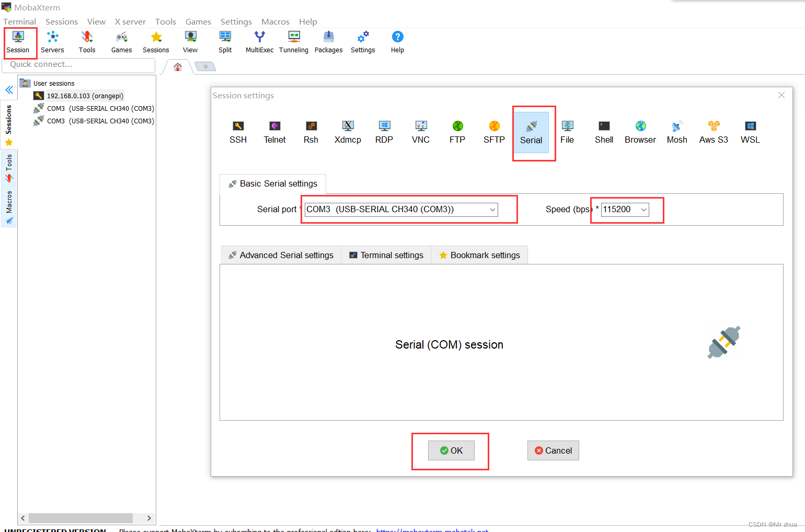This screenshot has height=532, width=805.
Task: Switch to Basic Serial settings tab
Action: pos(273,184)
